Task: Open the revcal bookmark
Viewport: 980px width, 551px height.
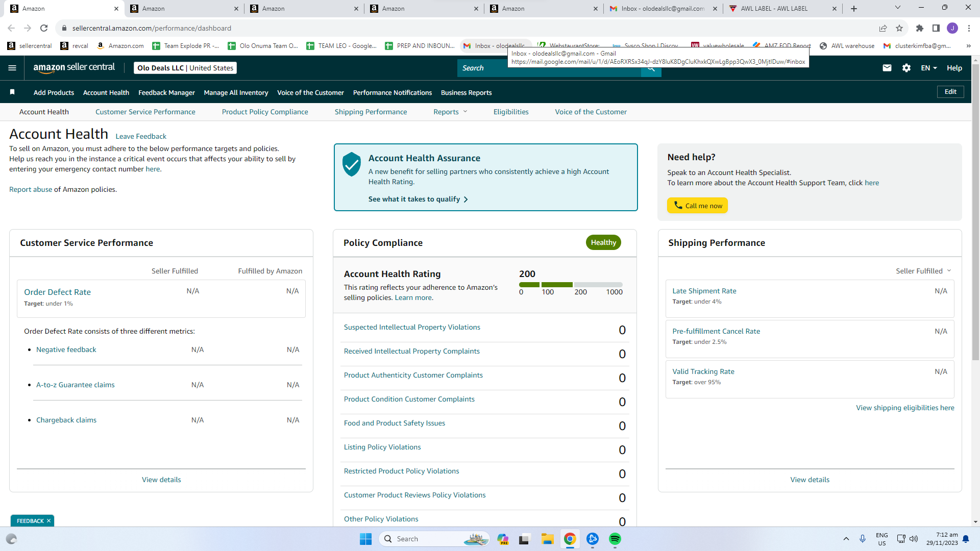Action: [x=75, y=46]
